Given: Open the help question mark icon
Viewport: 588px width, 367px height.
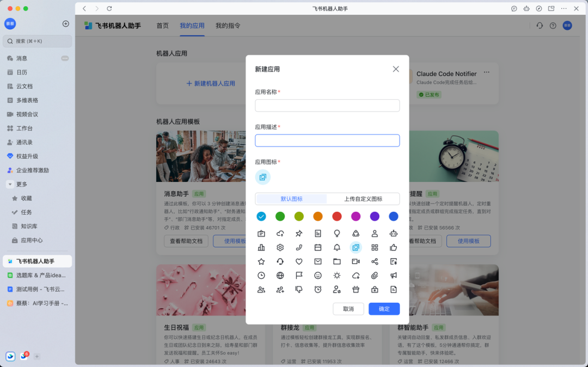Looking at the screenshot, I should (x=553, y=26).
